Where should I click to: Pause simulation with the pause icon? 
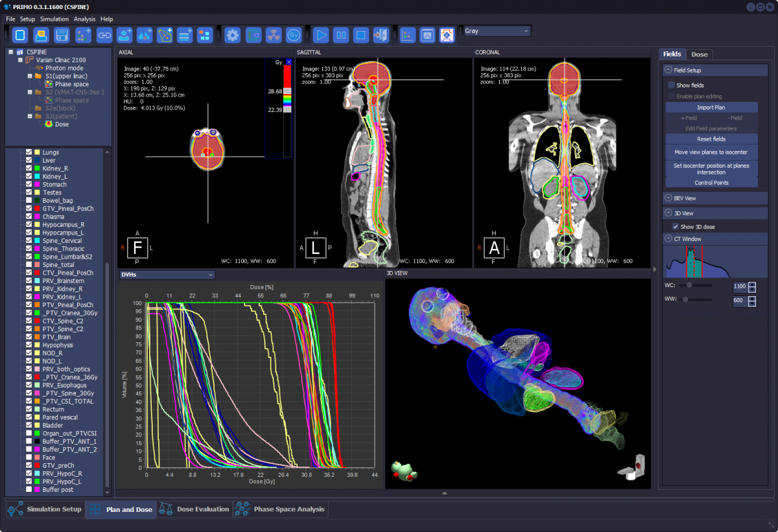coord(341,34)
